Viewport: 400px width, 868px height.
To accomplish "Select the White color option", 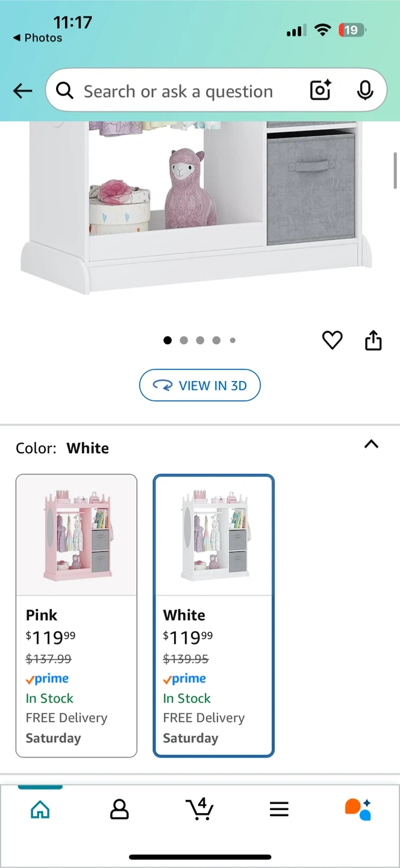I will pos(214,615).
